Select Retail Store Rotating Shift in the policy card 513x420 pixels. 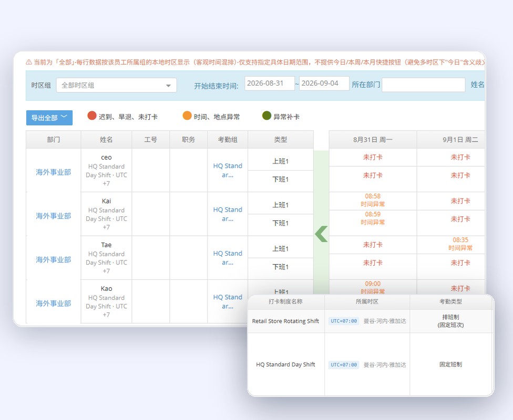point(285,321)
